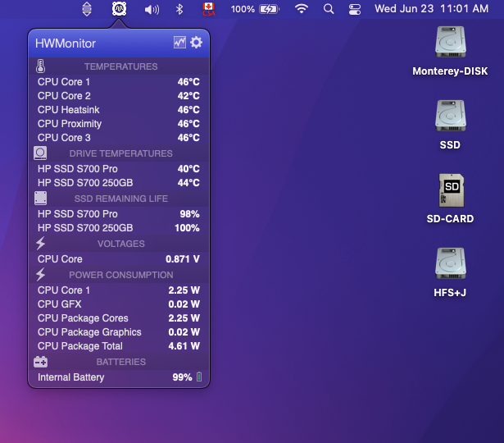Click the 100% battery percentage text

pos(243,9)
